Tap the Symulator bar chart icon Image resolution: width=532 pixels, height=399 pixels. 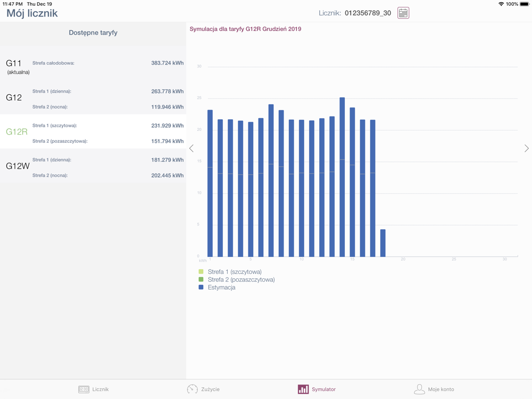click(303, 389)
